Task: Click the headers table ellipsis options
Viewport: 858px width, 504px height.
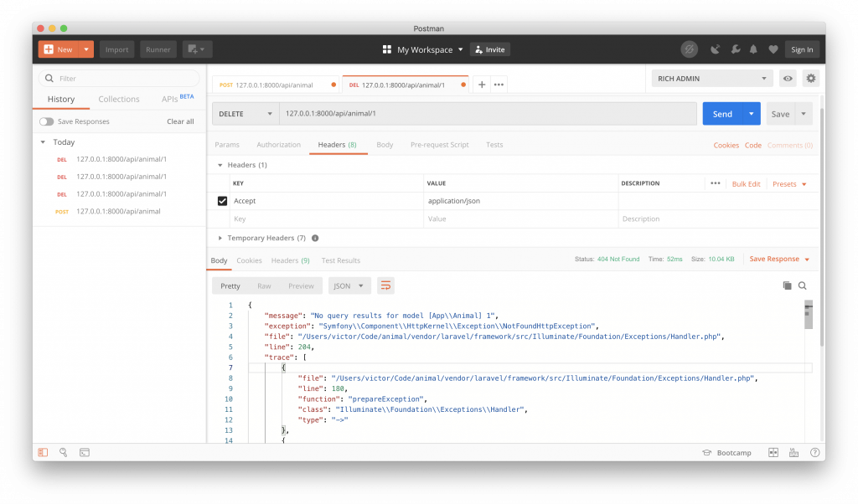Action: (x=716, y=183)
